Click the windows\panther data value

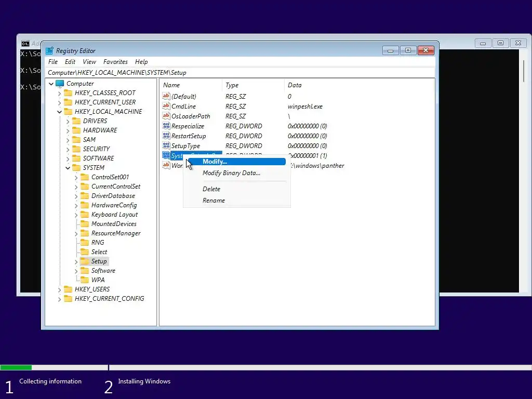(x=317, y=166)
